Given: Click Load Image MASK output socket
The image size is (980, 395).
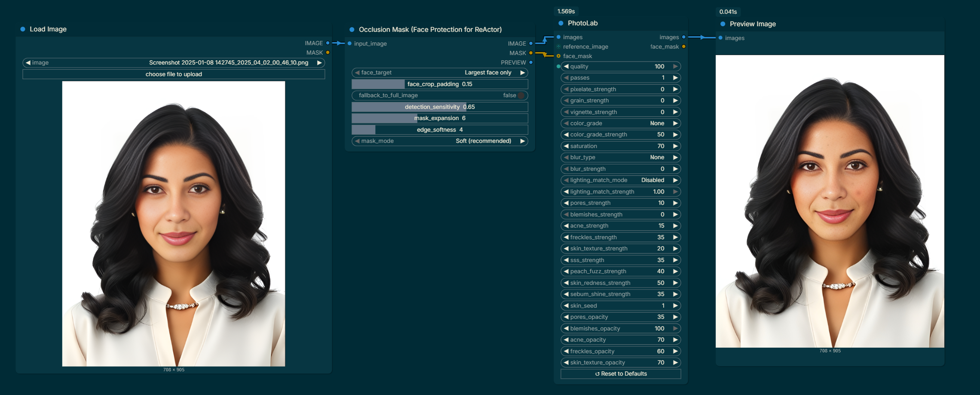Looking at the screenshot, I should coord(328,52).
